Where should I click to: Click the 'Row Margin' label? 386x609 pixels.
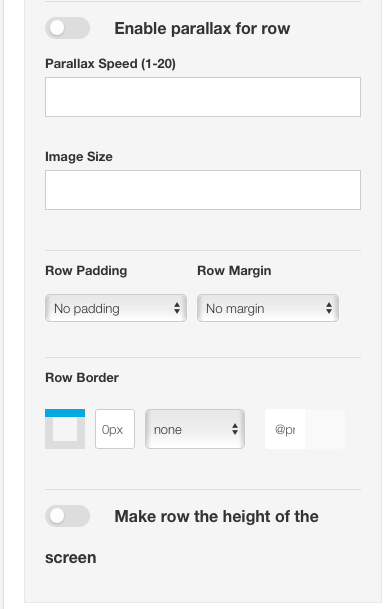[x=234, y=271]
